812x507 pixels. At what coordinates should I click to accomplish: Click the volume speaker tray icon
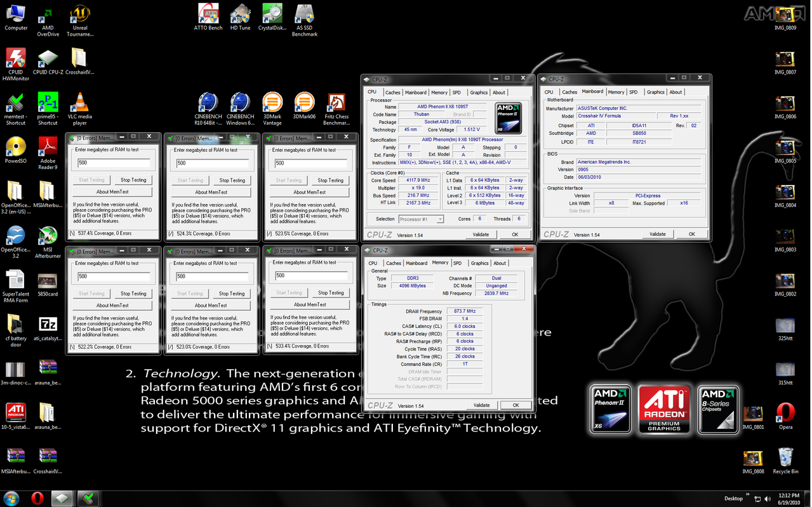(x=768, y=499)
